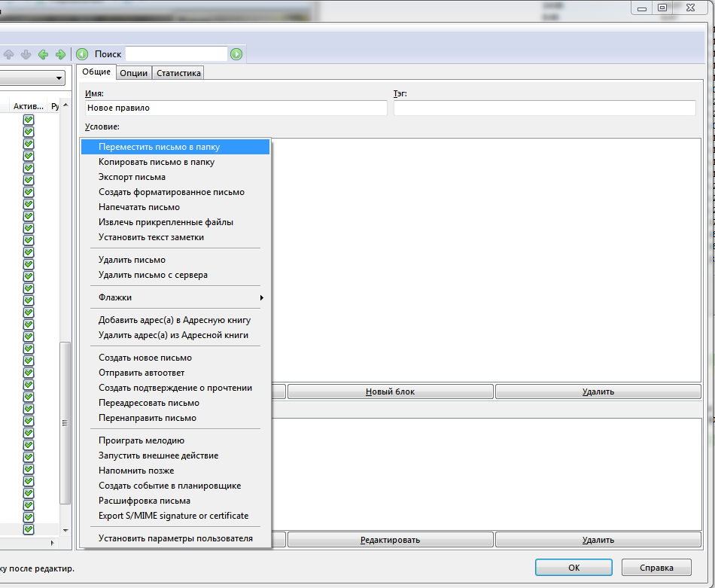Open the Статистика tab

coord(178,73)
